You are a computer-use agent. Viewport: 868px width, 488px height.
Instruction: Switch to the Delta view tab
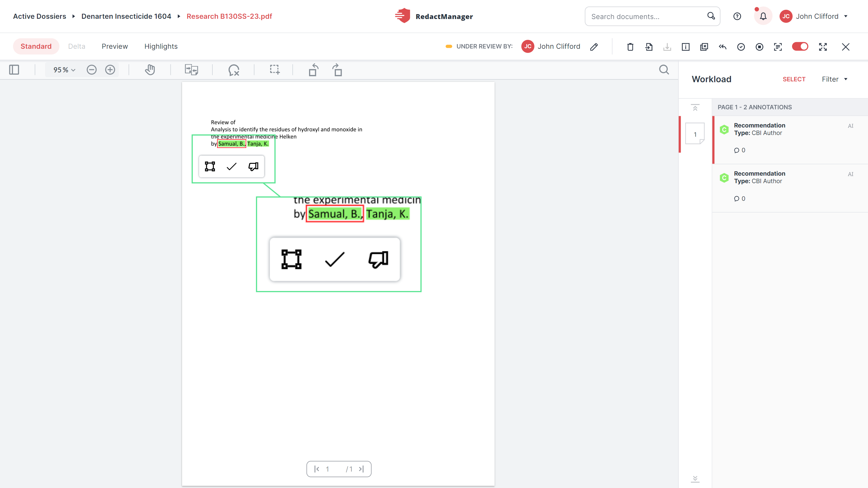click(x=76, y=46)
